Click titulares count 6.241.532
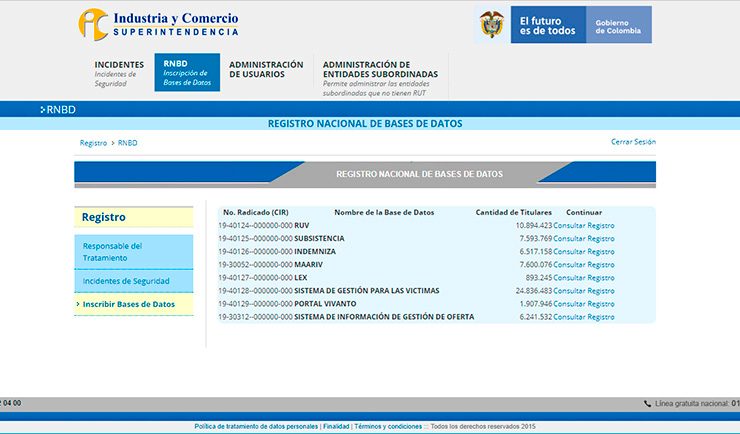The image size is (740, 434). point(536,317)
